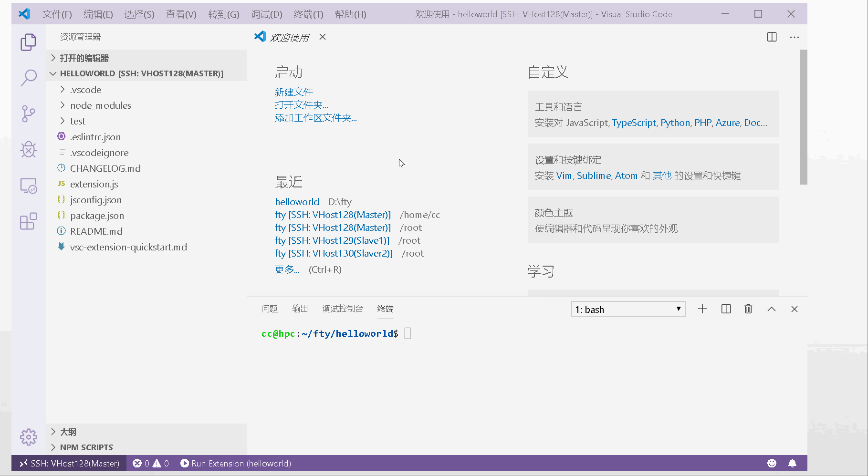Select the .eslintrc.json file

[146, 137]
